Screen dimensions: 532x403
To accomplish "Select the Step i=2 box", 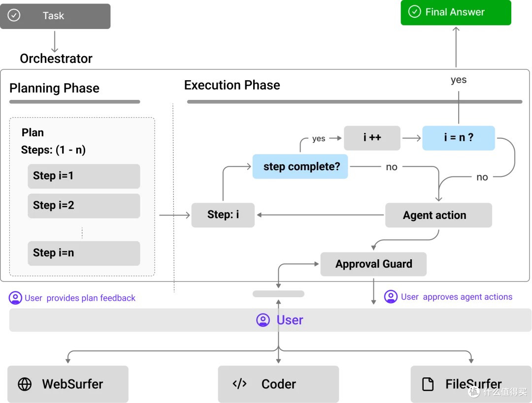I will click(84, 206).
